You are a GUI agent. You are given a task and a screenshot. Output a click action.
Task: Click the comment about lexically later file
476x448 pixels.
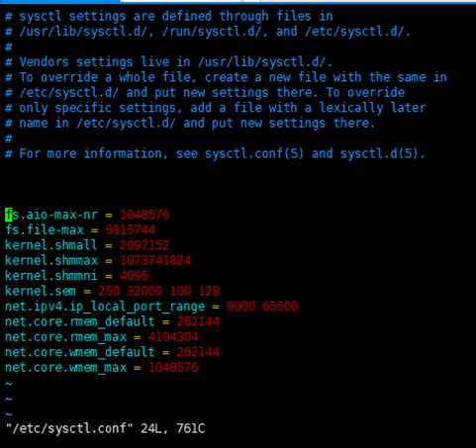[216, 108]
